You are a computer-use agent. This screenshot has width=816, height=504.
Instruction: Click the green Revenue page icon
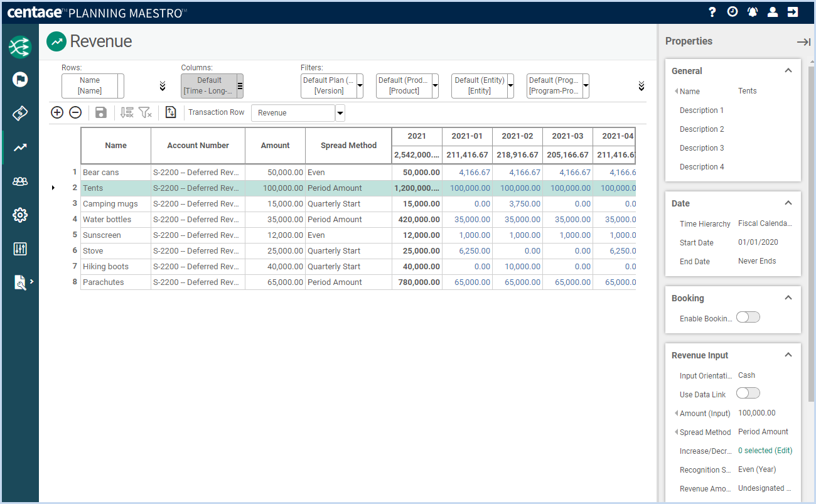tap(56, 41)
